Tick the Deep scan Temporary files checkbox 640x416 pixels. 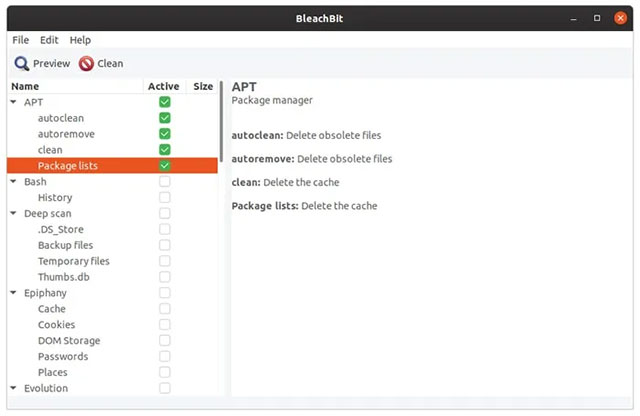coord(164,261)
